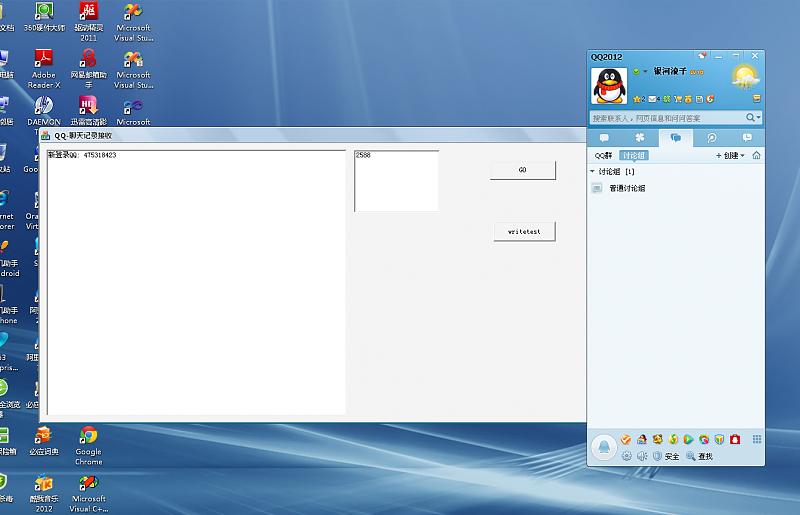Open QQ system settings gear
The width and height of the screenshot is (800, 515).
pyautogui.click(x=627, y=456)
